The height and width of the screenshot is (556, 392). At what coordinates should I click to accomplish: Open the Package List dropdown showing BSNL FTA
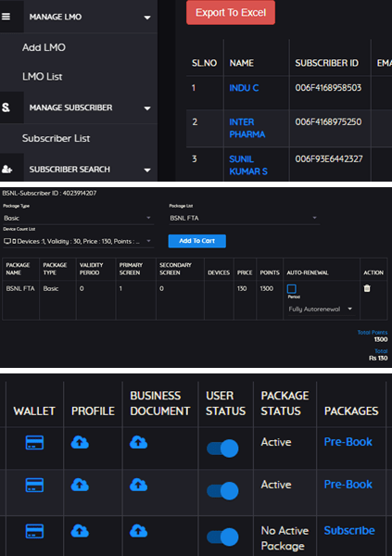pyautogui.click(x=244, y=218)
